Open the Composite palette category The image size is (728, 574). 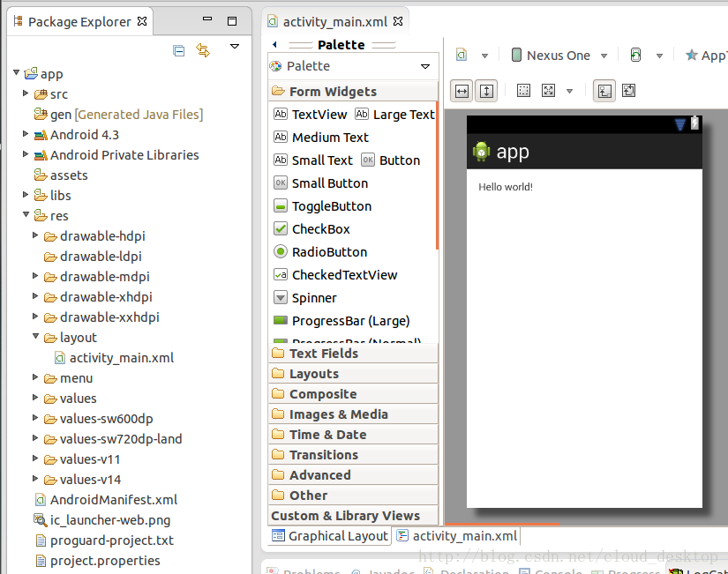pyautogui.click(x=353, y=394)
